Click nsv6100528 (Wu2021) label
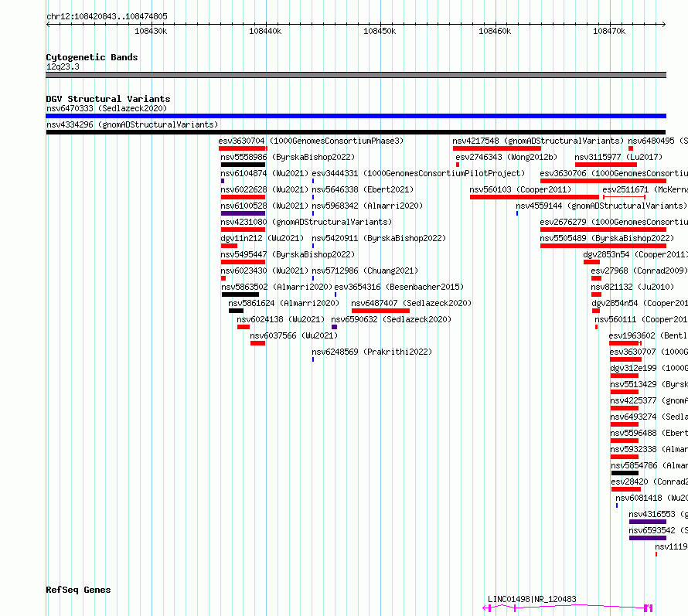Image resolution: width=688 pixels, height=616 pixels. (x=264, y=206)
